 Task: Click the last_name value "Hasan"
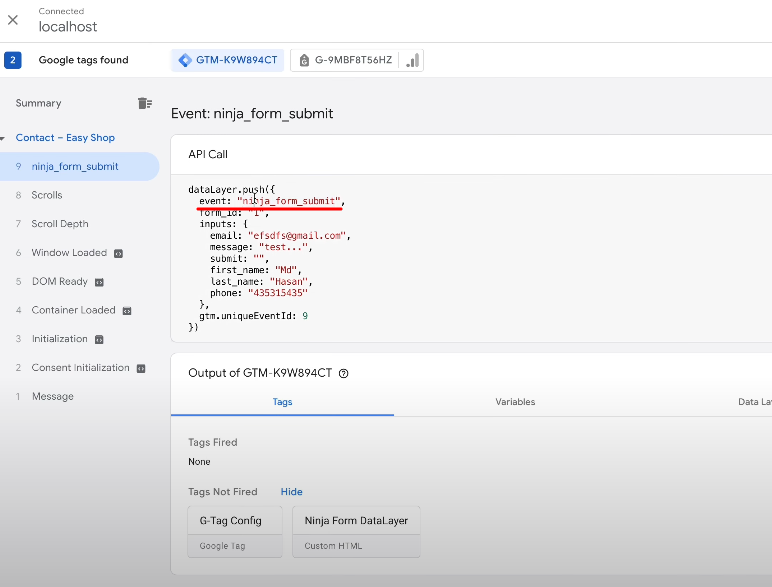(x=289, y=282)
